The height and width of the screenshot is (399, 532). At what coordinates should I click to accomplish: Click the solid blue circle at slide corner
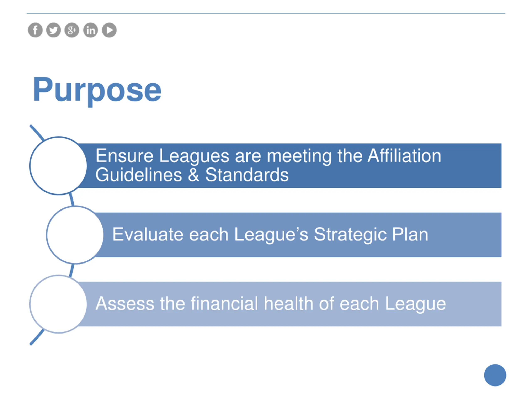coord(495,375)
